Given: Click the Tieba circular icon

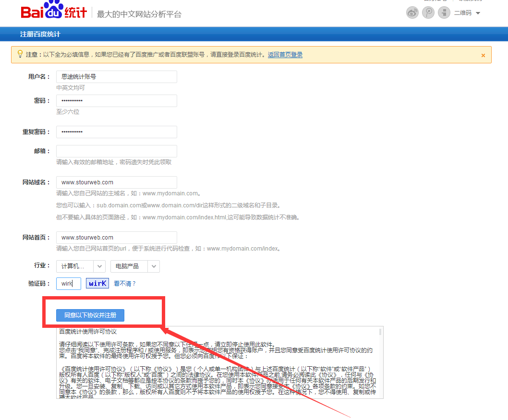Looking at the screenshot, I should tap(428, 13).
